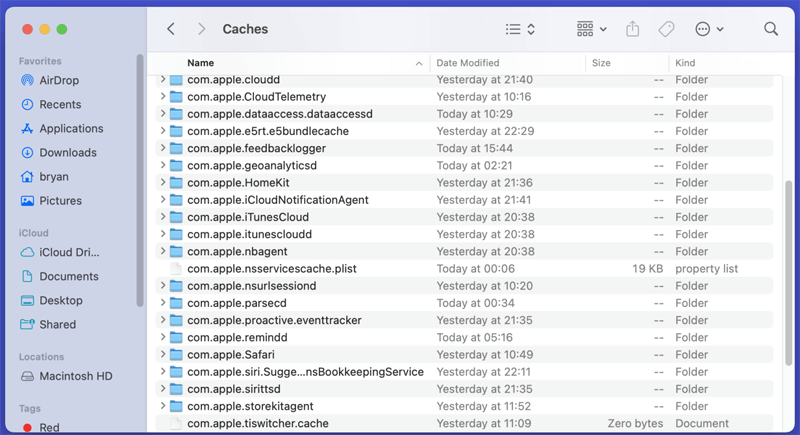Image resolution: width=800 pixels, height=435 pixels.
Task: Expand the com.apple.CloudTelemetry folder
Action: pyautogui.click(x=163, y=96)
